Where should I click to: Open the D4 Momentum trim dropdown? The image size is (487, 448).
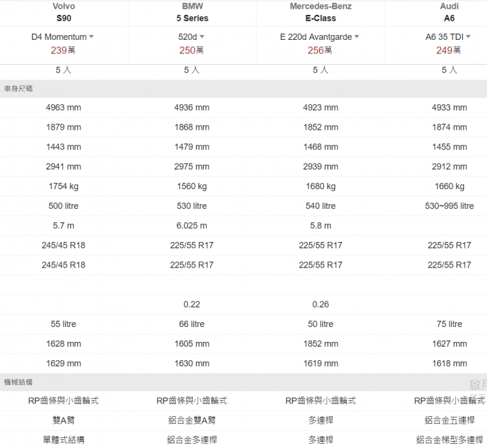tap(62, 37)
